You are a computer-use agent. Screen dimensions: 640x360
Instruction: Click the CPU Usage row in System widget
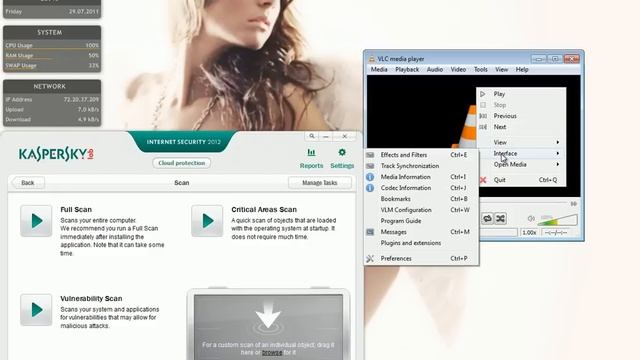[52, 45]
